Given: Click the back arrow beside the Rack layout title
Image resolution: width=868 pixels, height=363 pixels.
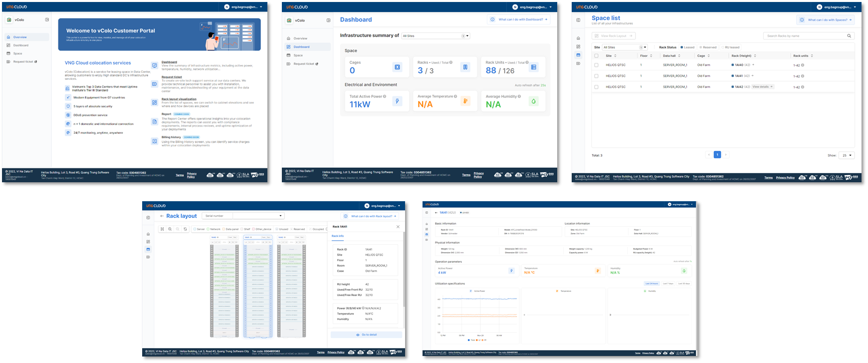Looking at the screenshot, I should tap(162, 216).
